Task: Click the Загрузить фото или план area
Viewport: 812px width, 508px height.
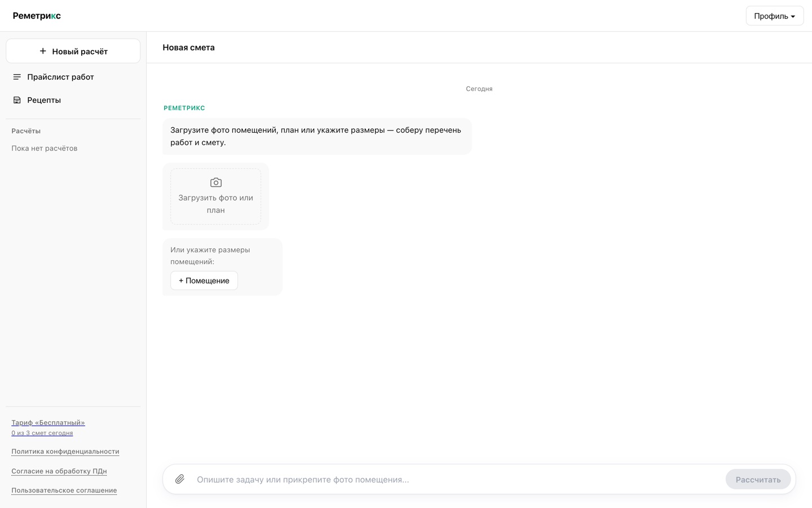Action: [x=216, y=196]
